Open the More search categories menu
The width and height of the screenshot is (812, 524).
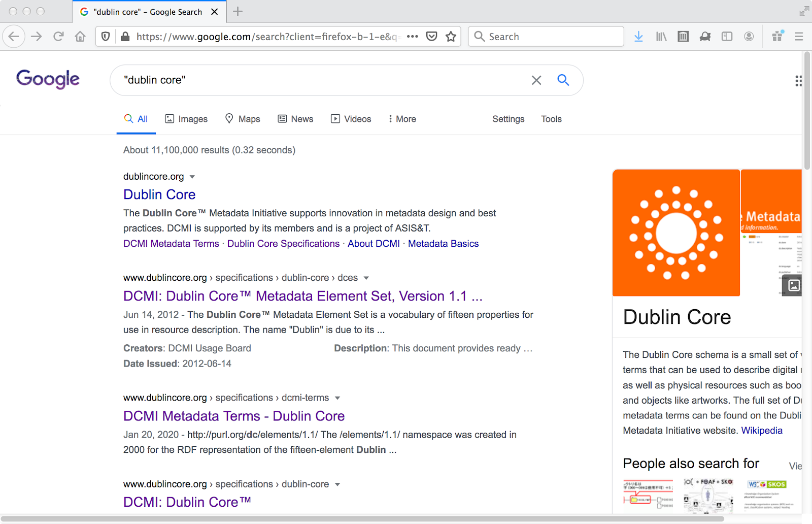[x=402, y=119]
